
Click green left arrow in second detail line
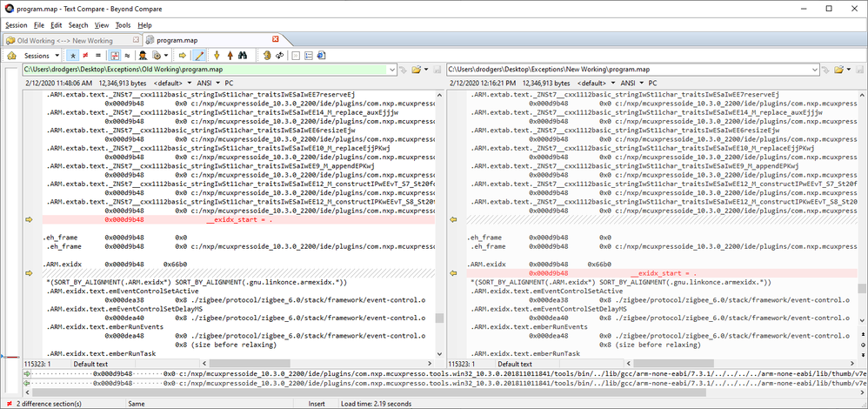[x=27, y=383]
